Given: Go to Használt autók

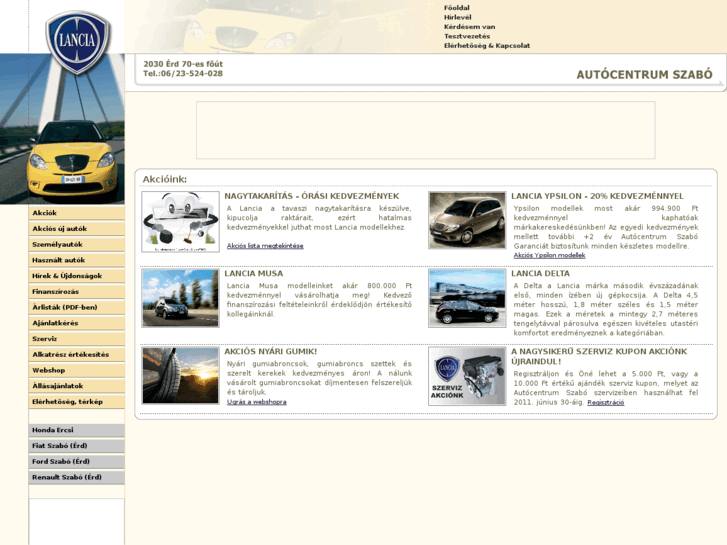Looking at the screenshot, I should 77,260.
